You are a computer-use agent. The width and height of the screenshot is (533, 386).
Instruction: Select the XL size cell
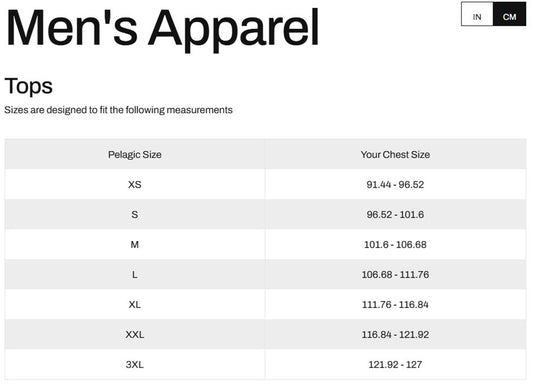pos(135,304)
